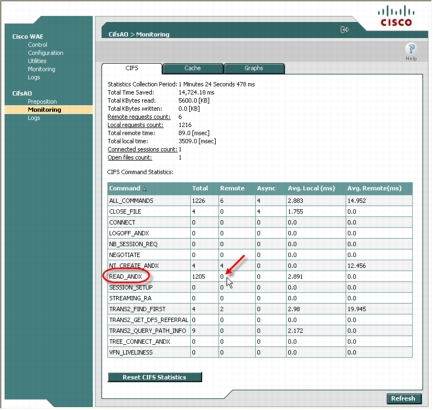Click the NEGOTIATE row label
433x410 pixels.
(124, 255)
